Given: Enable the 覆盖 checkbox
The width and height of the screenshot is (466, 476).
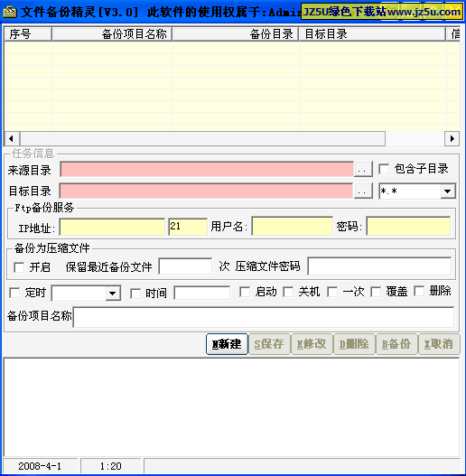Looking at the screenshot, I should (x=376, y=292).
